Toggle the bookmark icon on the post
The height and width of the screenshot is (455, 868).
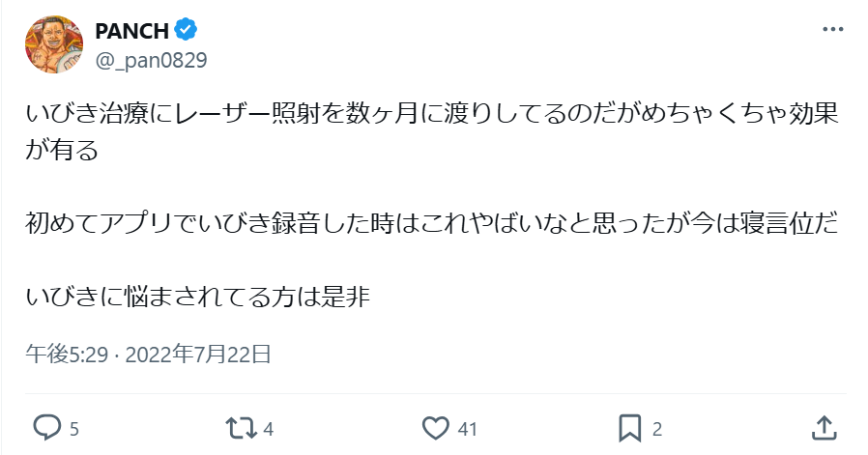pyautogui.click(x=629, y=428)
